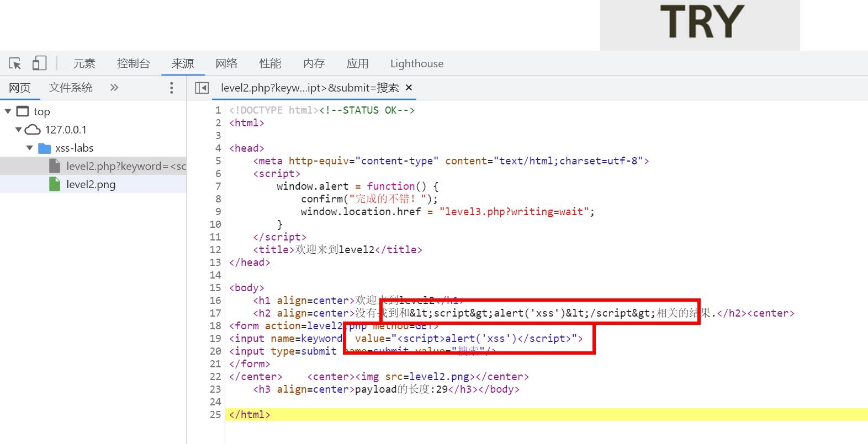Open the navigator three-dot menu
The height and width of the screenshot is (444, 868).
(172, 88)
